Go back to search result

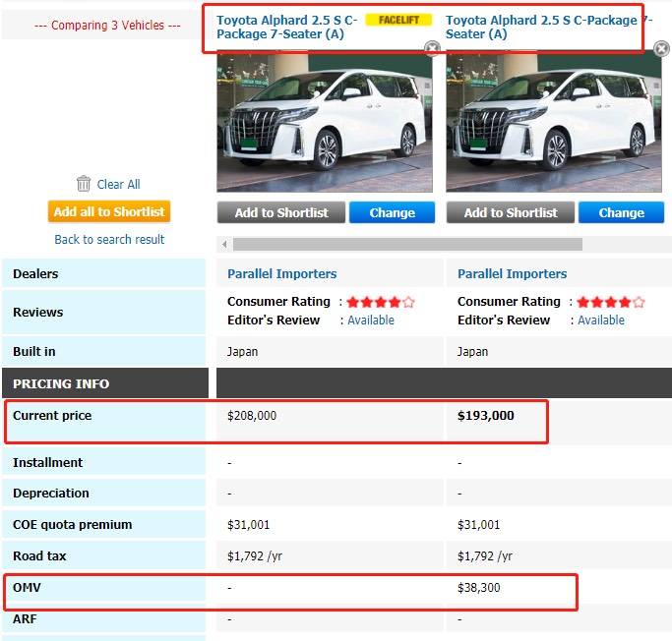[109, 239]
